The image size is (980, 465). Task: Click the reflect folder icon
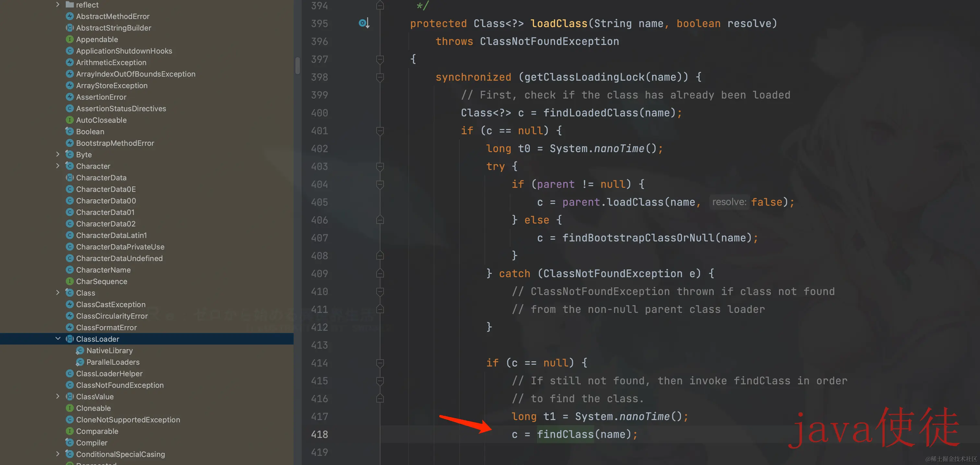(x=70, y=5)
